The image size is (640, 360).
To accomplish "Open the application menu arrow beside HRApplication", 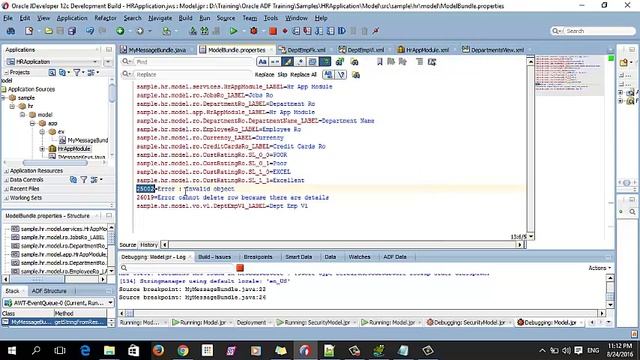I will click(108, 62).
